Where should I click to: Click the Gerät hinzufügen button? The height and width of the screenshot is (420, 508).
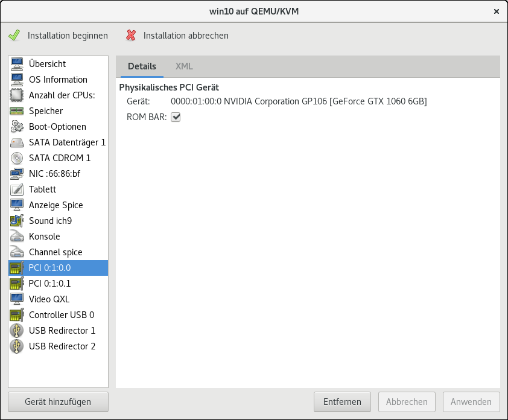point(59,402)
